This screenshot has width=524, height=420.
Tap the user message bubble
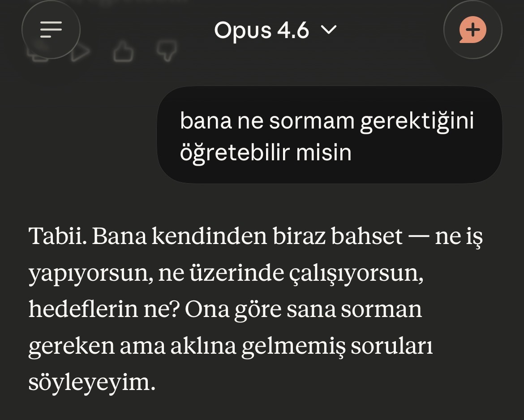(329, 135)
